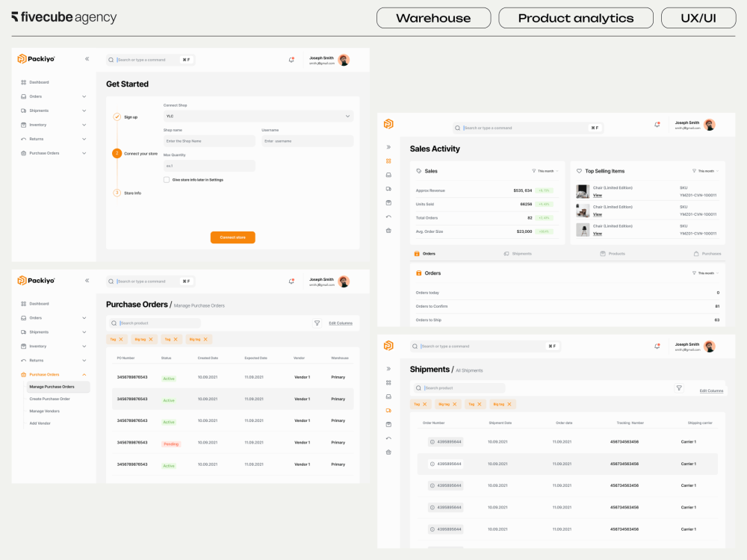Image resolution: width=747 pixels, height=560 pixels.
Task: Expand the sidebar in Sales Activity panel
Action: click(388, 147)
